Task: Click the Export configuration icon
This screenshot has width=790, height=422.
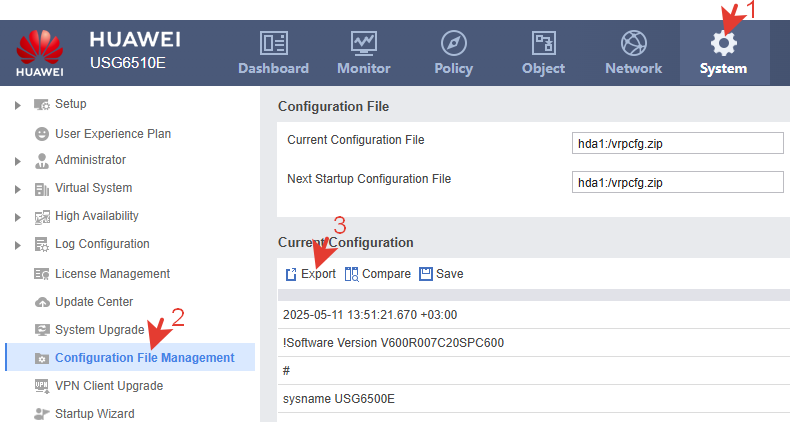Action: click(291, 274)
